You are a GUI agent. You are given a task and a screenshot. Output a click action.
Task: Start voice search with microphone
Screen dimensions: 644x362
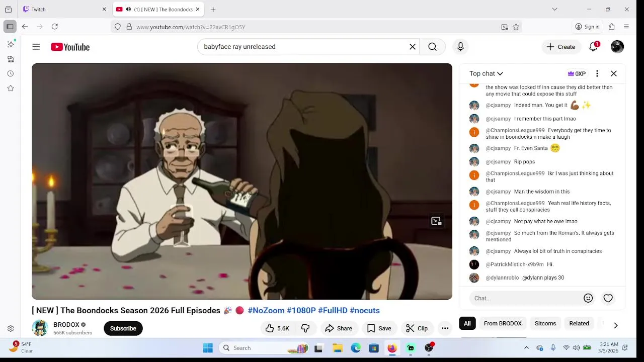[460, 47]
